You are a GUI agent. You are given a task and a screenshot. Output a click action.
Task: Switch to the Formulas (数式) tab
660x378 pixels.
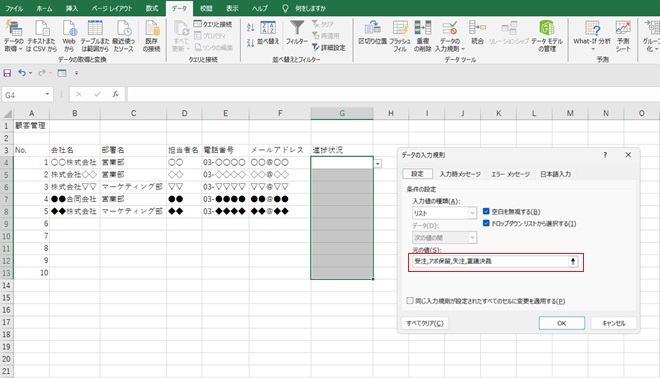[x=152, y=8]
